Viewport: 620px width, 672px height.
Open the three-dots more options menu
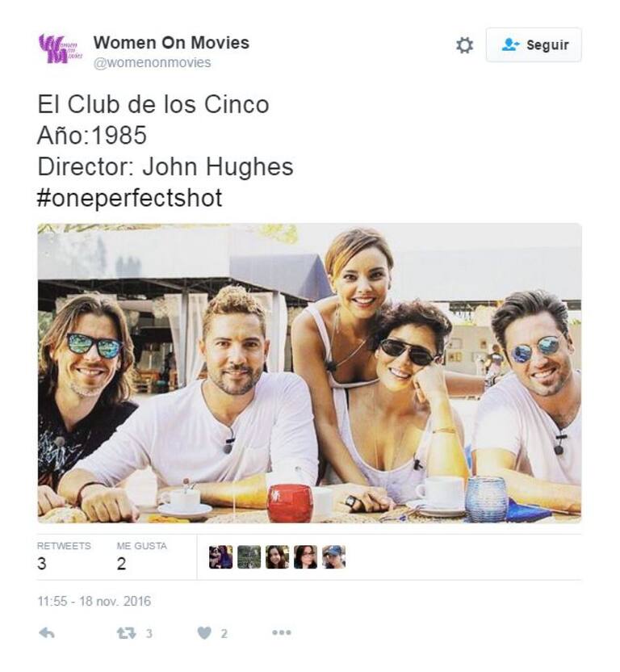pos(282,632)
